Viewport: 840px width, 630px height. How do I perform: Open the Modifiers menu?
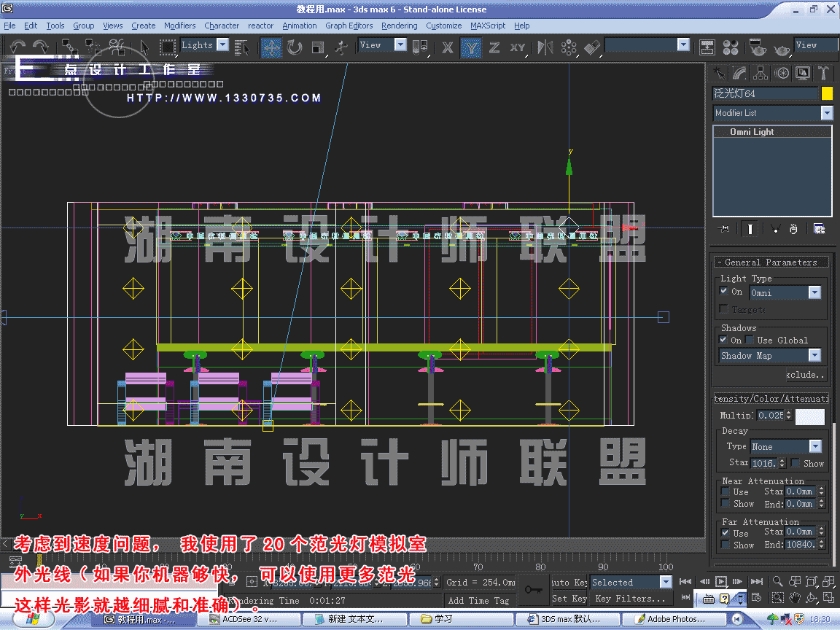(179, 26)
